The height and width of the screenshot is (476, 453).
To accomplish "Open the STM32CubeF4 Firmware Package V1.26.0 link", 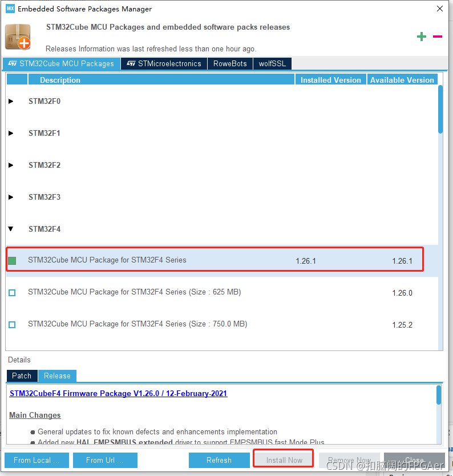I will click(118, 393).
